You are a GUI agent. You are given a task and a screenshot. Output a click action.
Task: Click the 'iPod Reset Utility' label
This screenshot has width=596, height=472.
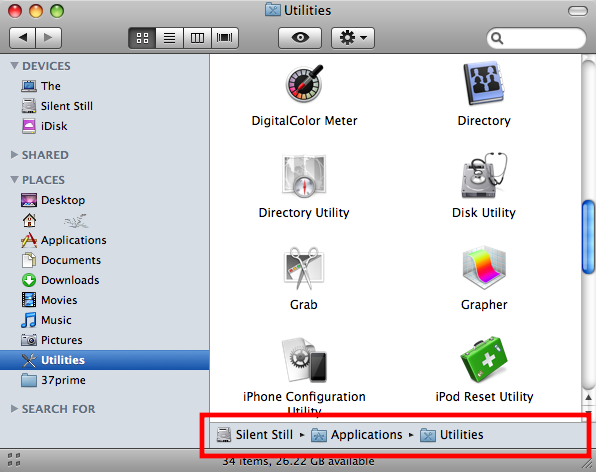coord(484,397)
